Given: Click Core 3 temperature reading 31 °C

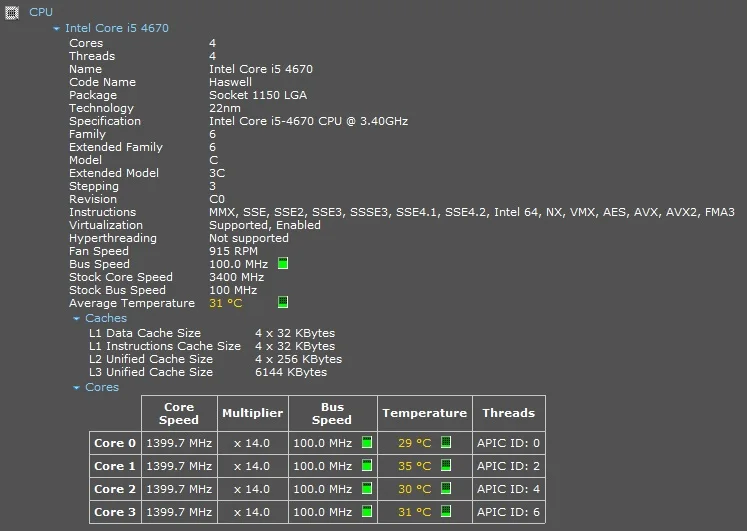Looking at the screenshot, I should [x=414, y=512].
